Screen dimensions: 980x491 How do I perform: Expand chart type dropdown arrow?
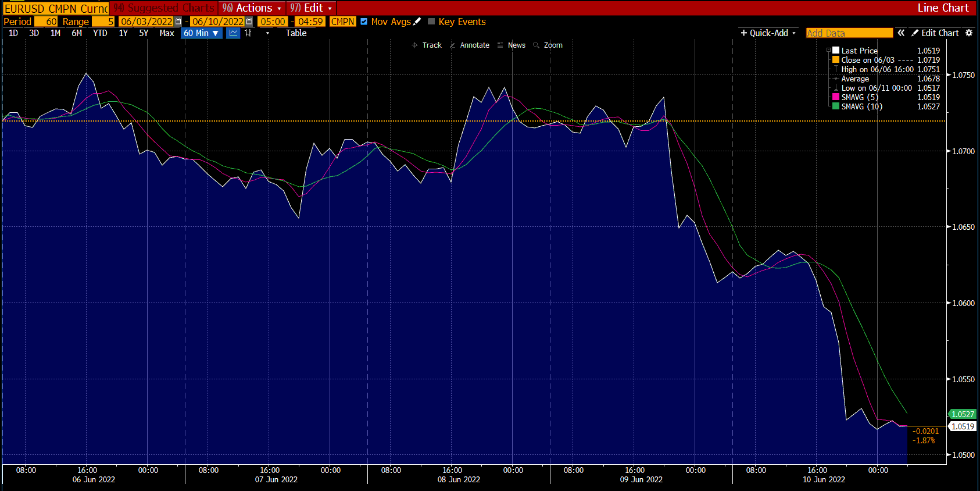tap(267, 33)
